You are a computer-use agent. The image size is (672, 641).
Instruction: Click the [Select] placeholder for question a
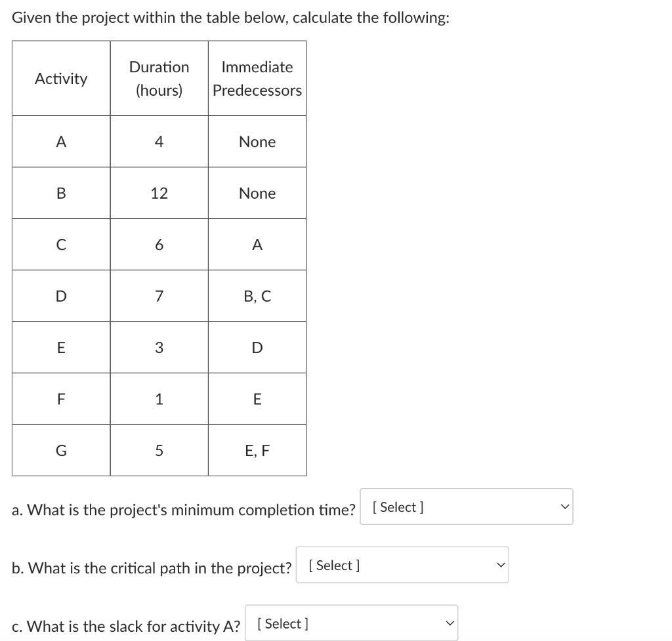[x=396, y=507]
